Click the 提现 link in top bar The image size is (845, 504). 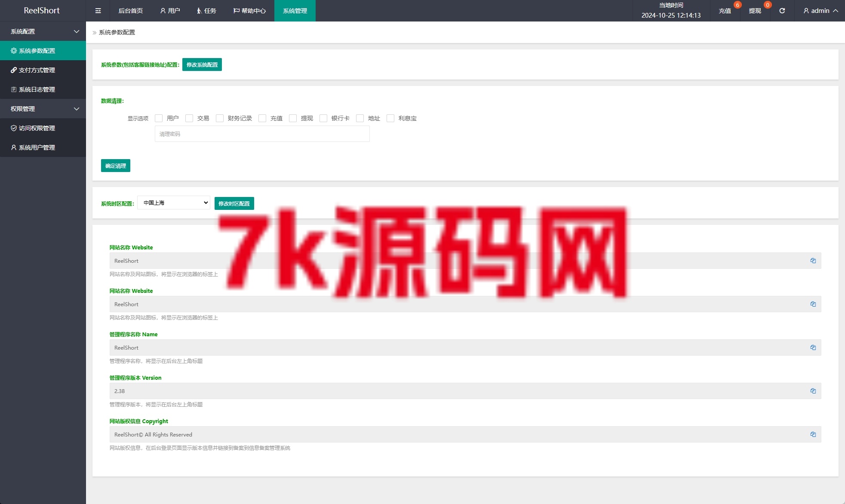click(755, 11)
